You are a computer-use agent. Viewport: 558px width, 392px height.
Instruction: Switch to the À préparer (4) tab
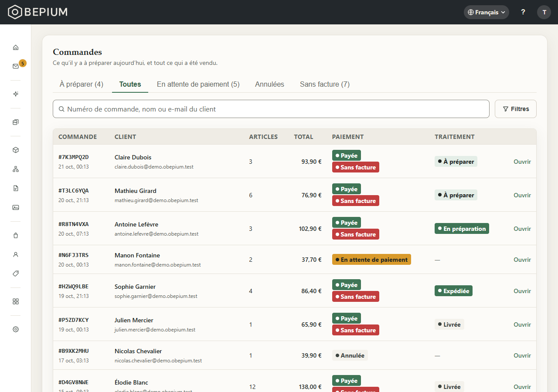click(x=82, y=84)
